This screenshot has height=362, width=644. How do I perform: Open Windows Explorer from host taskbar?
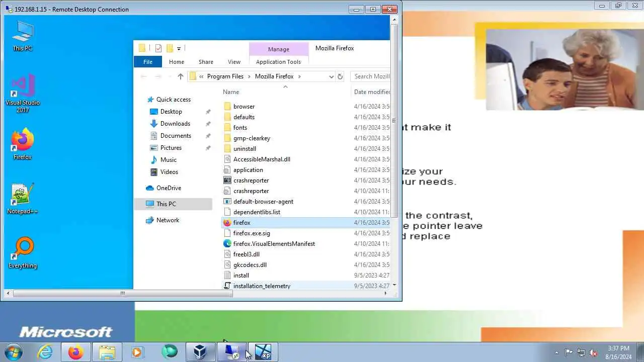pyautogui.click(x=107, y=352)
